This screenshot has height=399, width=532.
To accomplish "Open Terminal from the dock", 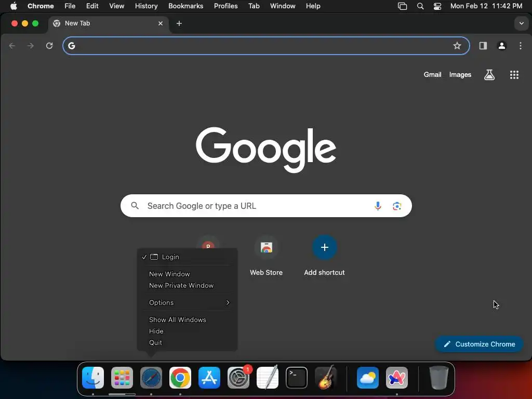I will pyautogui.click(x=297, y=378).
